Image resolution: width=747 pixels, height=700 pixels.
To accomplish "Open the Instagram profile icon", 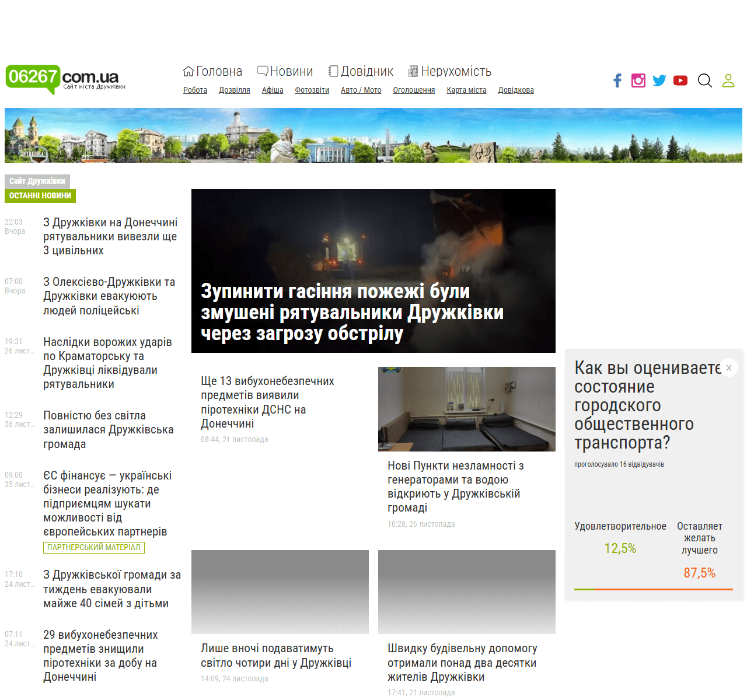I will click(638, 80).
